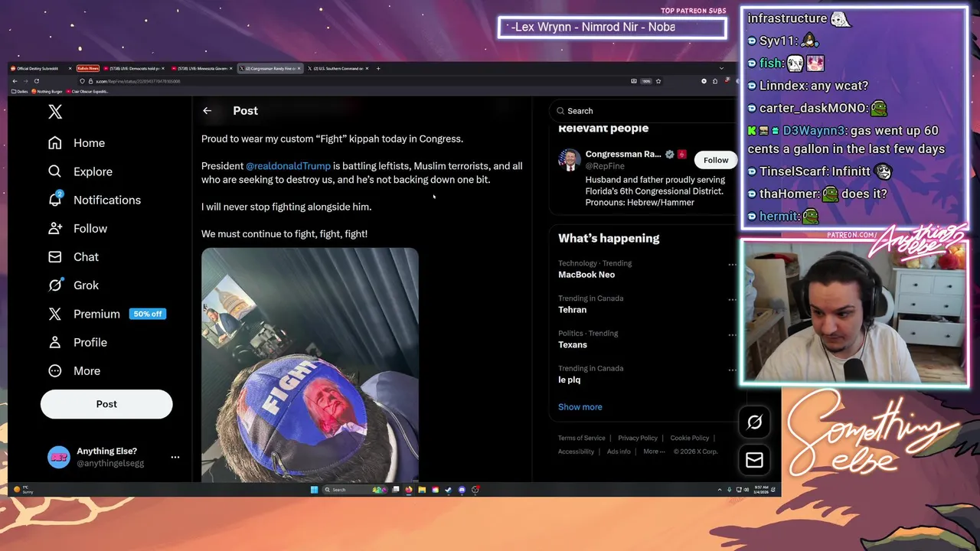Open Notifications from the sidebar

coord(93,200)
